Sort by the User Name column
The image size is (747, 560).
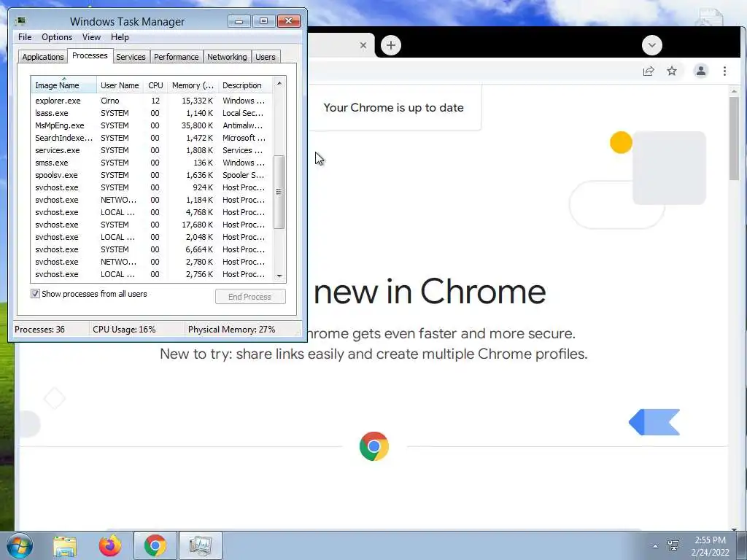click(120, 85)
